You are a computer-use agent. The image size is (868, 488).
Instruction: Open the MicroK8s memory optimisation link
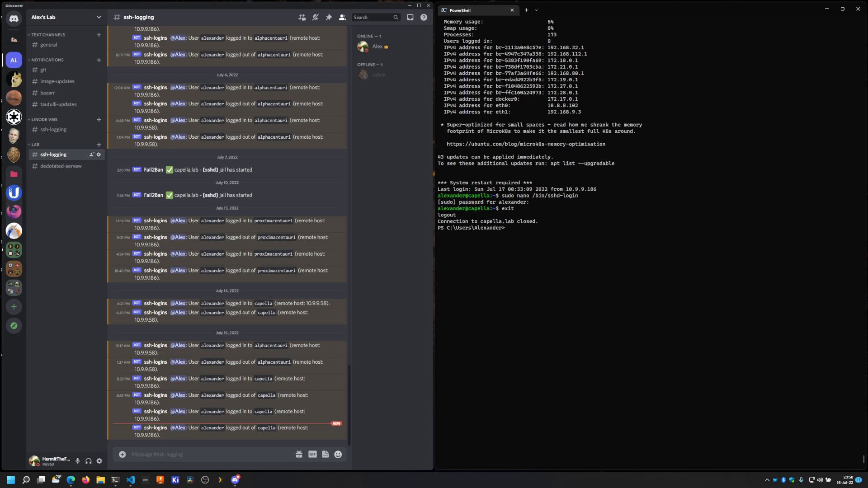pyautogui.click(x=526, y=144)
